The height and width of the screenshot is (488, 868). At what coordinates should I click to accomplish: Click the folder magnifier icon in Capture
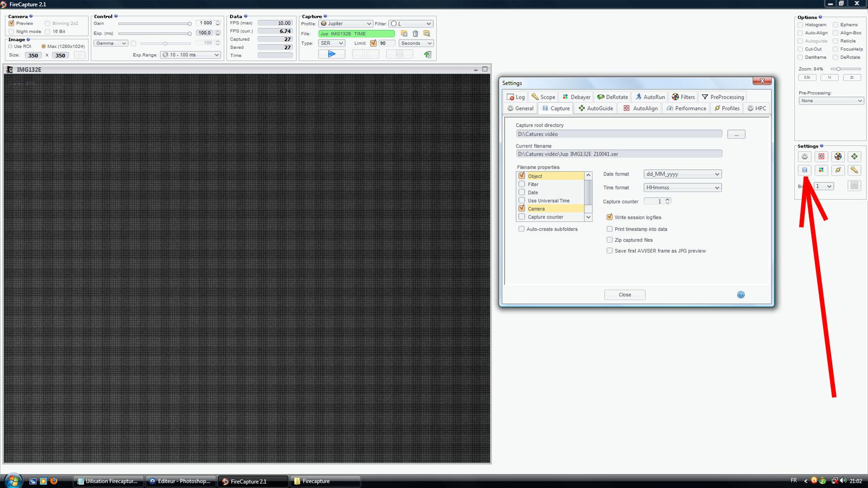click(427, 34)
